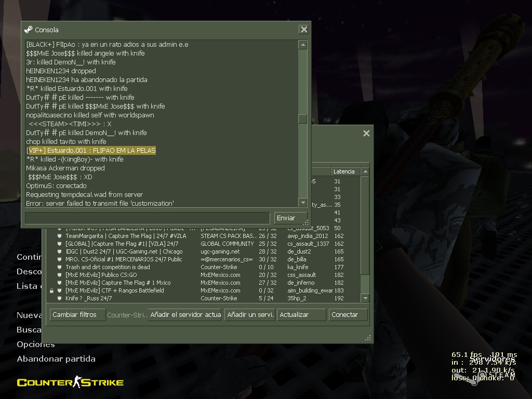Select MRO. CS-Oficial #1 MERCENARIOS server row
The image size is (532, 399).
tap(204, 259)
